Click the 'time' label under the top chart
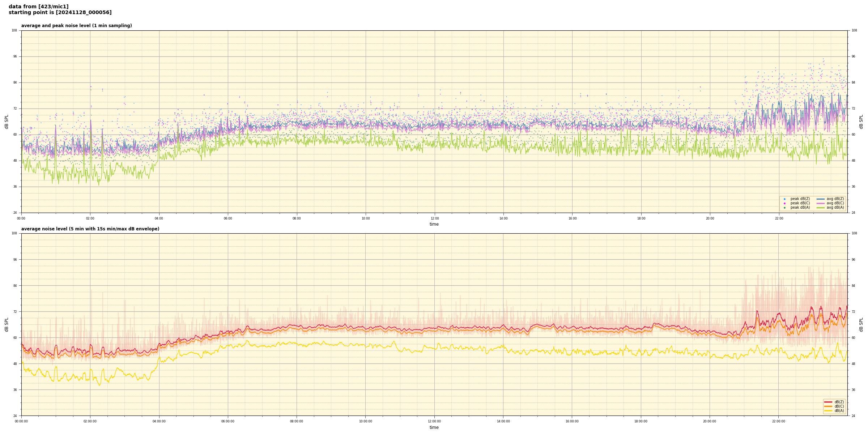This screenshot has width=868, height=434. click(434, 224)
